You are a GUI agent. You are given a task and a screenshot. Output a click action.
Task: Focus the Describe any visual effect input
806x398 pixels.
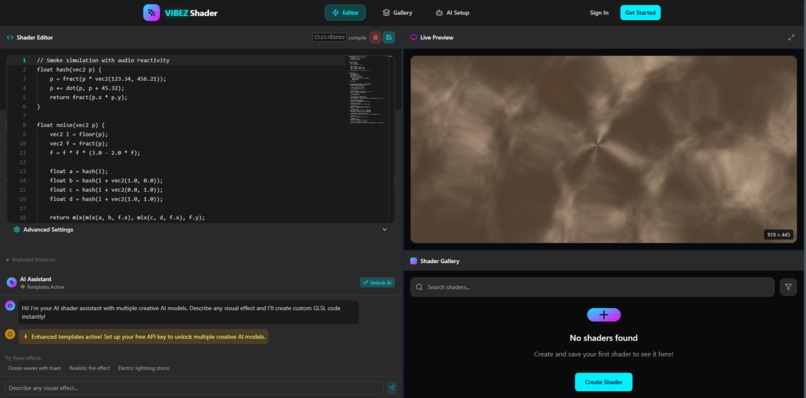[194, 388]
